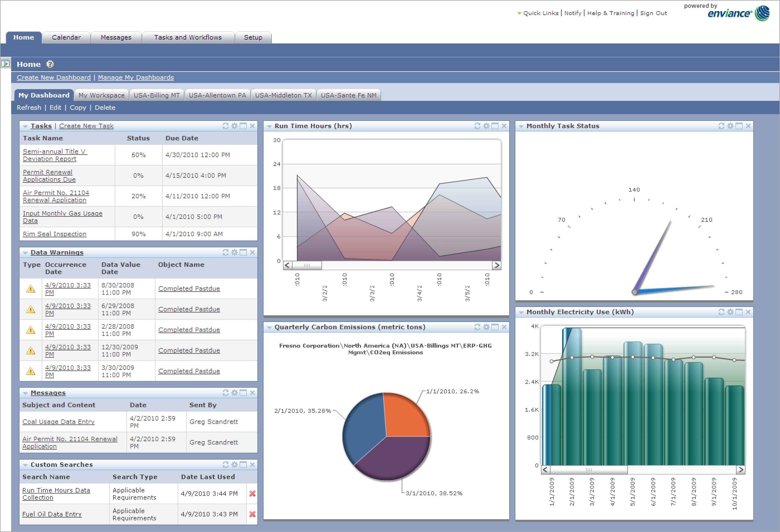Remove Fuel Oil Data Entry search entry
The height and width of the screenshot is (532, 780).
coord(252,514)
